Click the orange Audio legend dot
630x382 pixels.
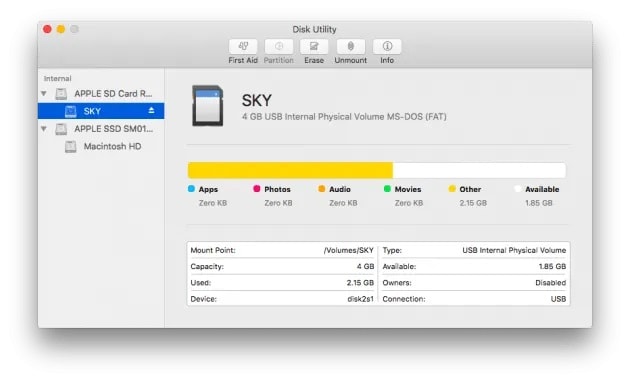[322, 189]
